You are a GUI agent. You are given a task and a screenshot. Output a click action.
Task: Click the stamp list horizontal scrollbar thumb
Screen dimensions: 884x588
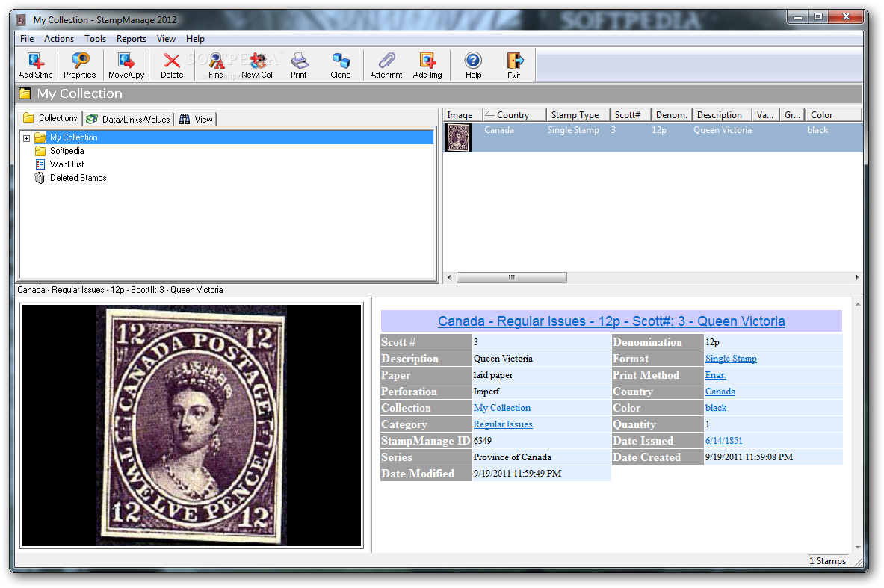(x=511, y=277)
